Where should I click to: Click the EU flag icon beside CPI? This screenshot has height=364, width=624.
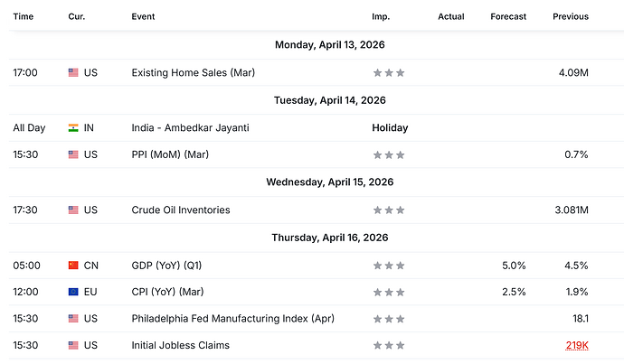click(x=73, y=292)
